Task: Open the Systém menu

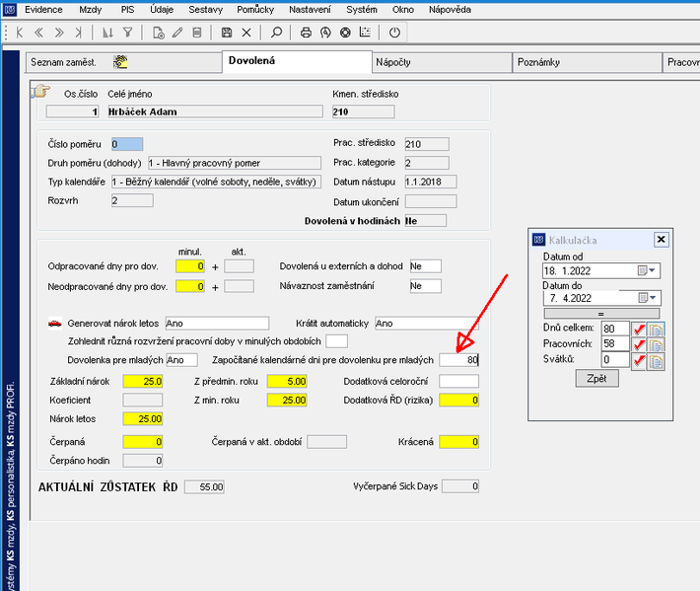Action: 362,10
